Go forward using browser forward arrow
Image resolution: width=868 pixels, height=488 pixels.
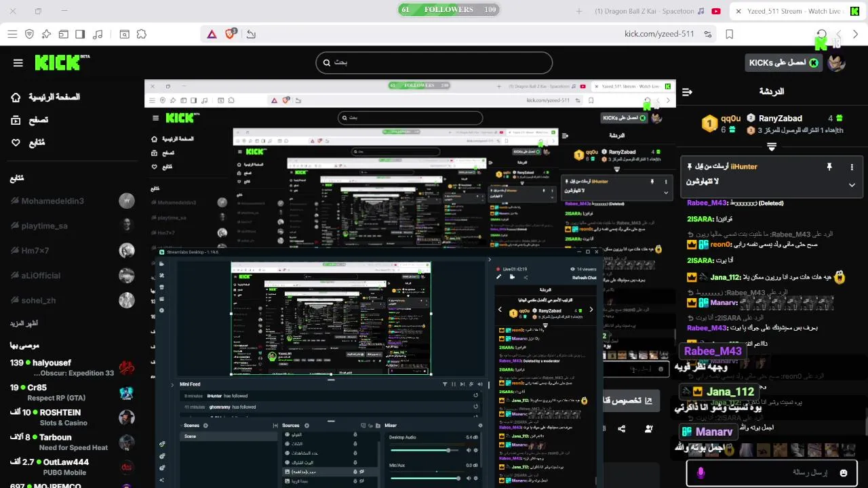click(839, 34)
